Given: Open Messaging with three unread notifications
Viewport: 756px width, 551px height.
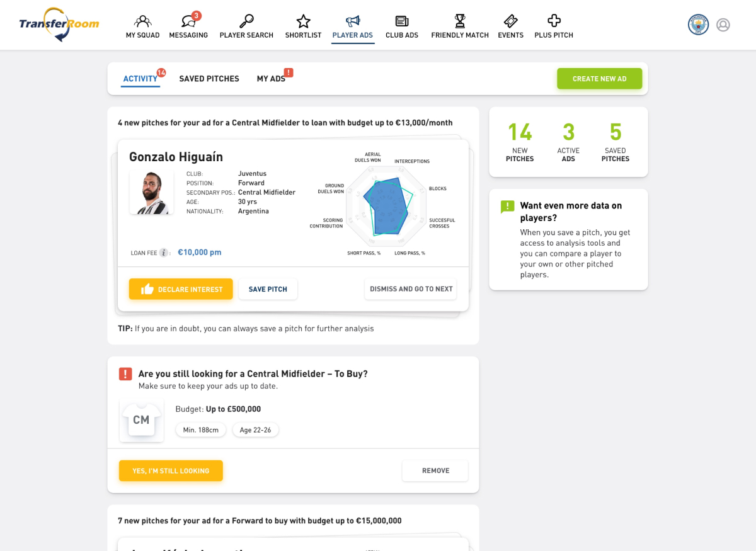Looking at the screenshot, I should click(188, 27).
